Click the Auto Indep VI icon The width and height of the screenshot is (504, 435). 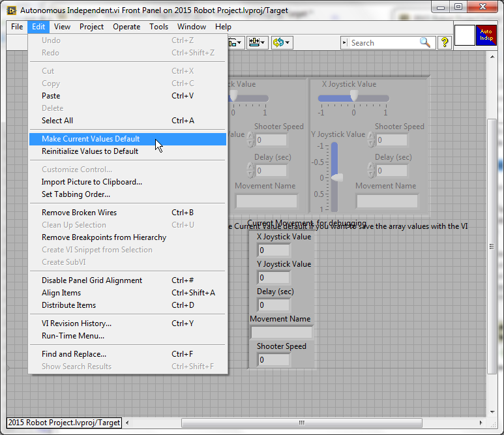(486, 35)
